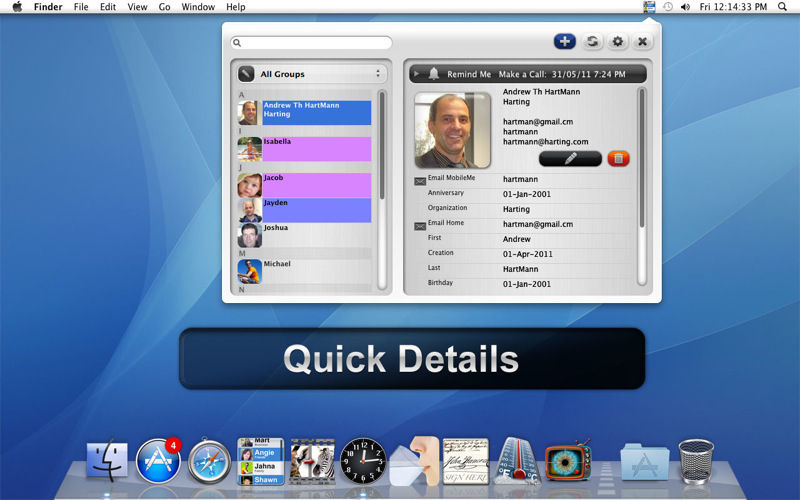Viewport: 800px width, 500px height.
Task: Click the First name value Andrew
Action: 517,239
